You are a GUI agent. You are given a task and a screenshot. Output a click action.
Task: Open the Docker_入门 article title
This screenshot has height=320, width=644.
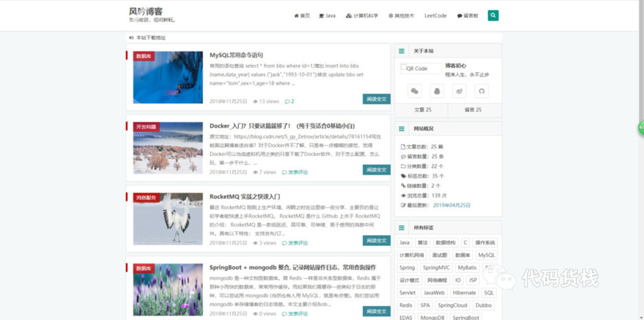point(282,126)
